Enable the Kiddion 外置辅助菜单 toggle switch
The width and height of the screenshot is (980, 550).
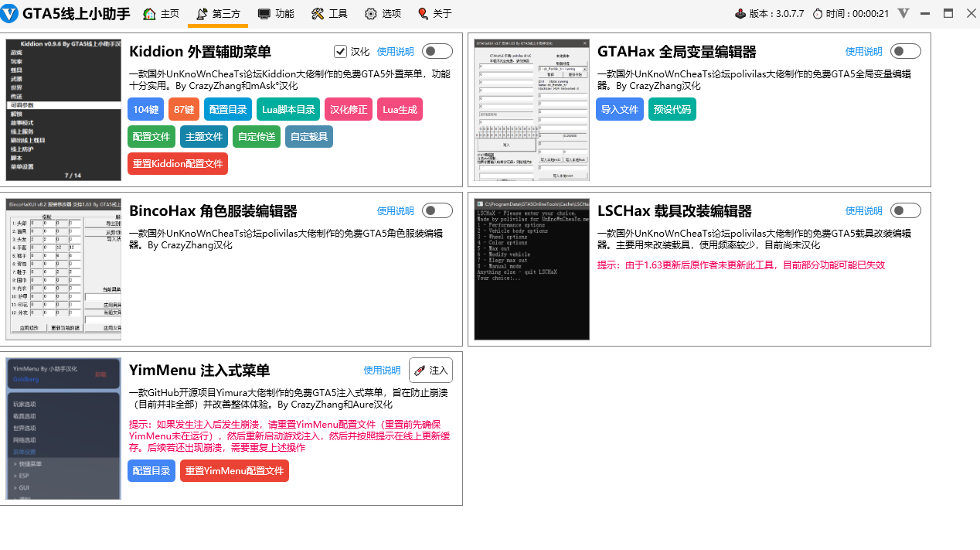pos(436,50)
